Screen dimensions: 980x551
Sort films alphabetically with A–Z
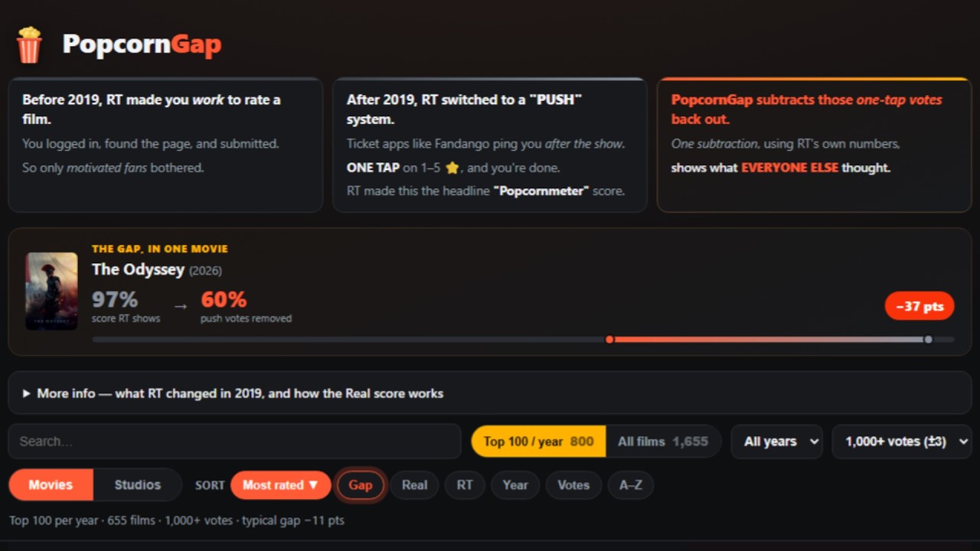click(x=631, y=484)
